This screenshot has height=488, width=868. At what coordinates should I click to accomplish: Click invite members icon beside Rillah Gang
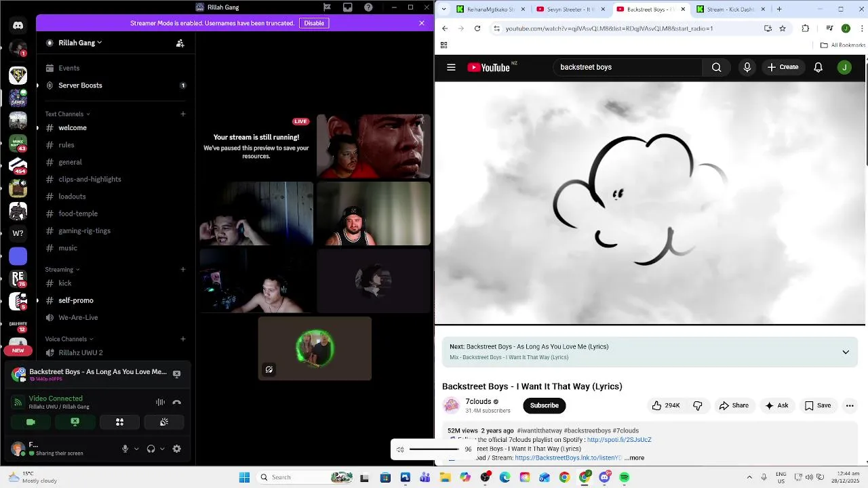pos(180,43)
